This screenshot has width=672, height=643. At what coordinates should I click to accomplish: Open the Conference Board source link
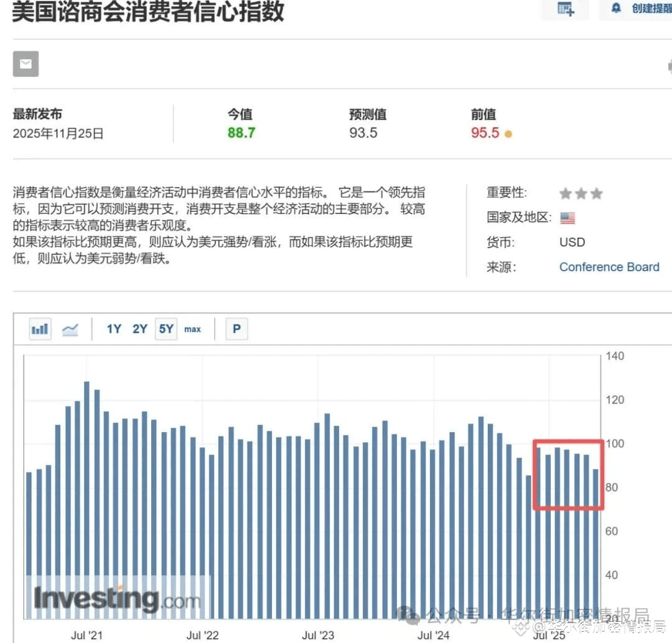[609, 267]
